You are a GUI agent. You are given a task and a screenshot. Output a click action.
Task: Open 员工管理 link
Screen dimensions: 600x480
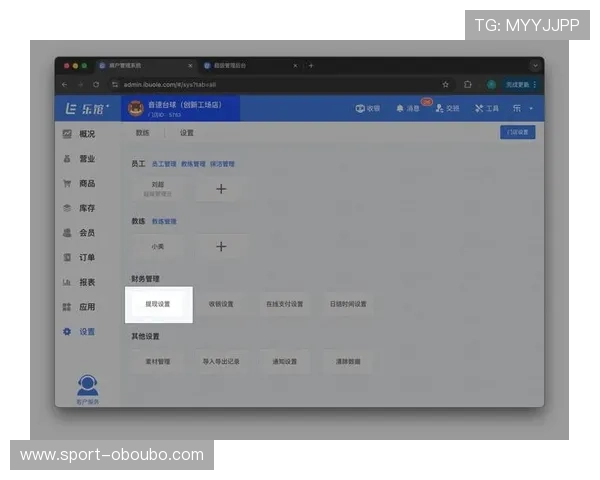click(164, 164)
